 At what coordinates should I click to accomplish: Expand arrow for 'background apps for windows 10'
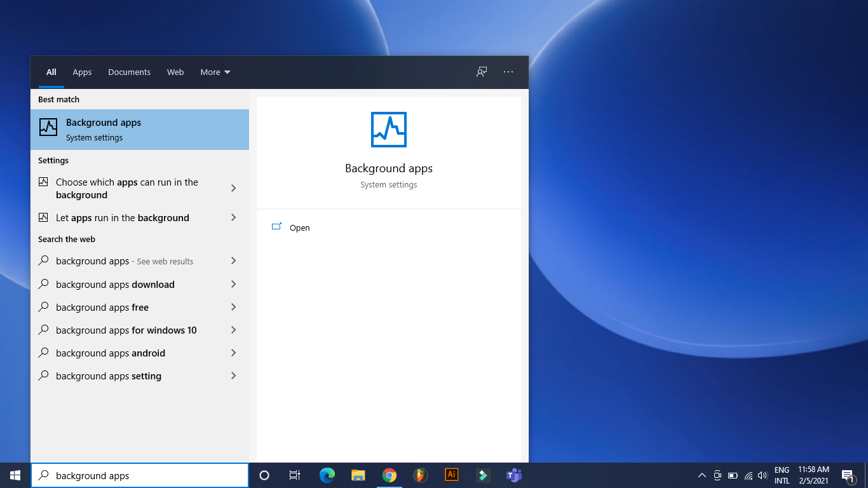[x=233, y=330]
